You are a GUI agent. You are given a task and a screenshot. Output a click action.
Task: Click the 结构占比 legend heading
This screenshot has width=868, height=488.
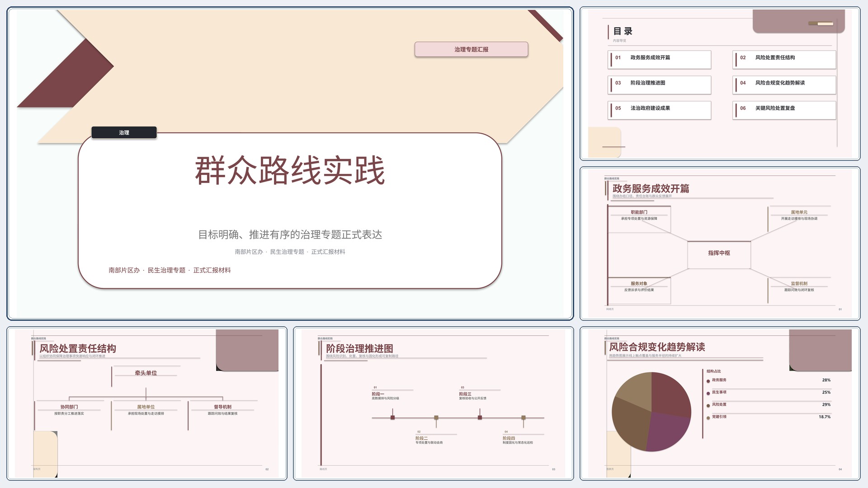point(713,371)
